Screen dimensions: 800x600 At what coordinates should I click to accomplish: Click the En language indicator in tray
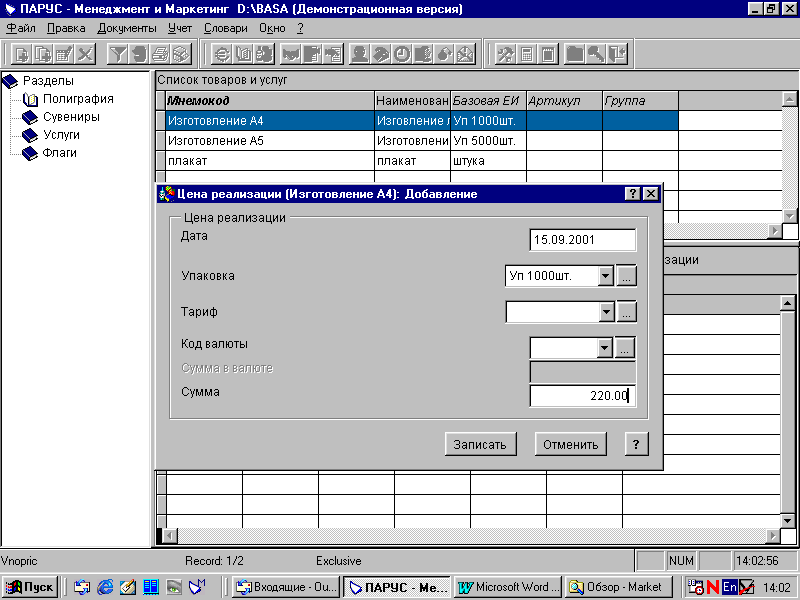(730, 587)
